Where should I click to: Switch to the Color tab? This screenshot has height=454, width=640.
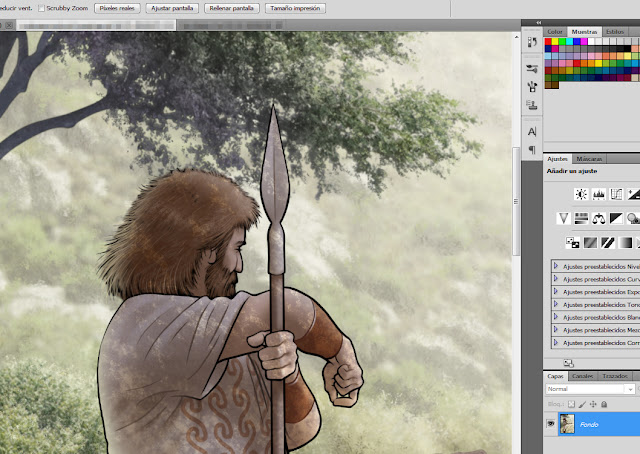pos(555,31)
